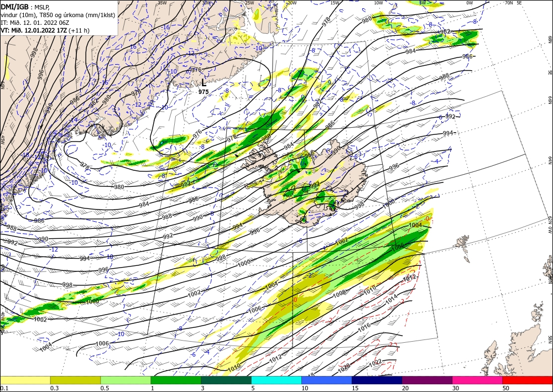Click the olive 0.3–0.5 legend swatch
Image resolution: width=553 pixels, height=392 pixels.
(75, 380)
